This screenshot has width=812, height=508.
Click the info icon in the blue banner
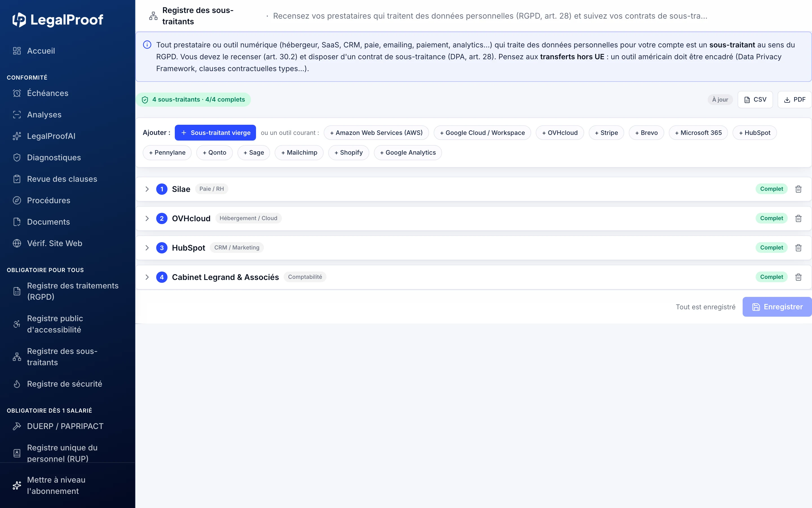147,45
